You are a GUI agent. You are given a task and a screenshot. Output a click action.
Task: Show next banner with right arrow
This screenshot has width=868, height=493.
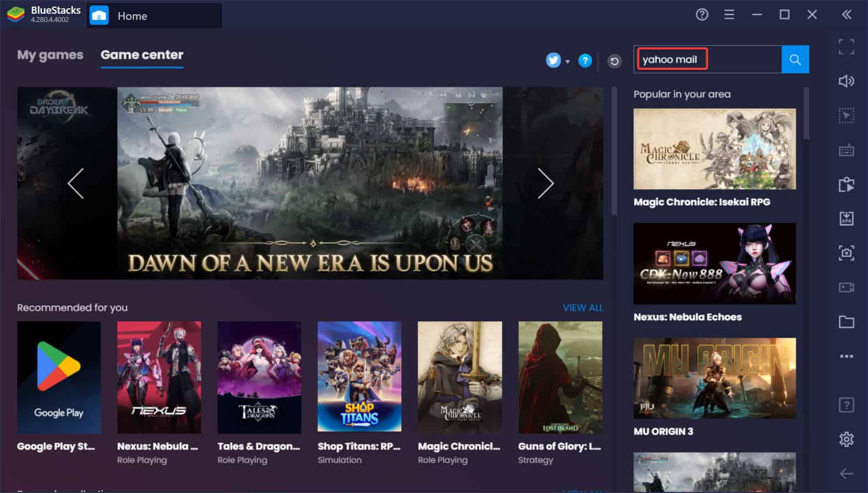(x=545, y=183)
